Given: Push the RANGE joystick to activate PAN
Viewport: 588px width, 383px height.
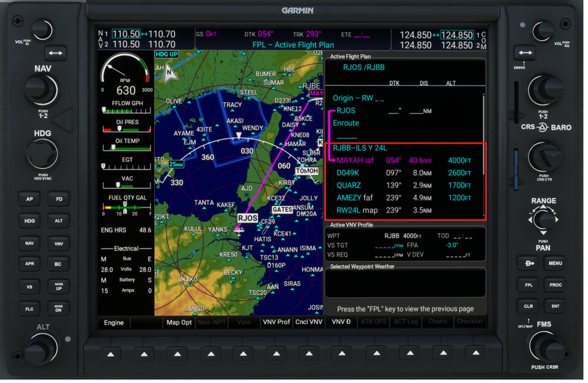Looking at the screenshot, I should (x=543, y=221).
